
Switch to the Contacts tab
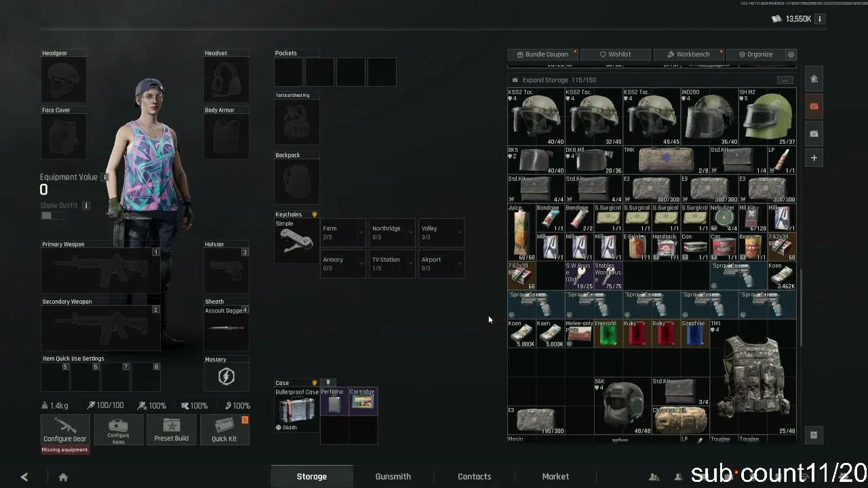pos(475,476)
